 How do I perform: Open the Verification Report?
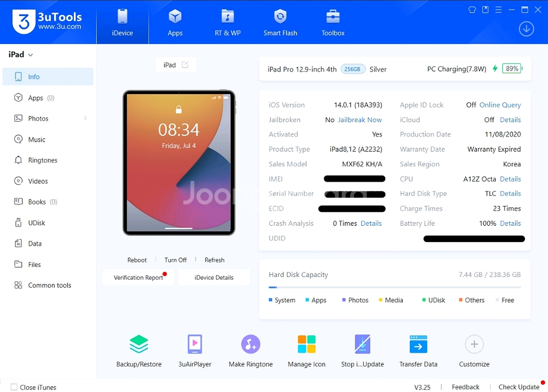[138, 278]
